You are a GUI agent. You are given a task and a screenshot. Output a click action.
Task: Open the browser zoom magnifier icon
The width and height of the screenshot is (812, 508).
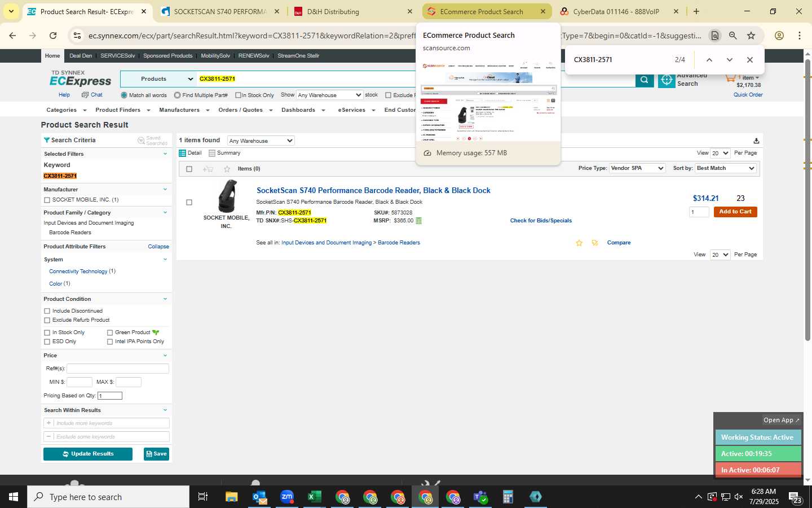click(733, 36)
